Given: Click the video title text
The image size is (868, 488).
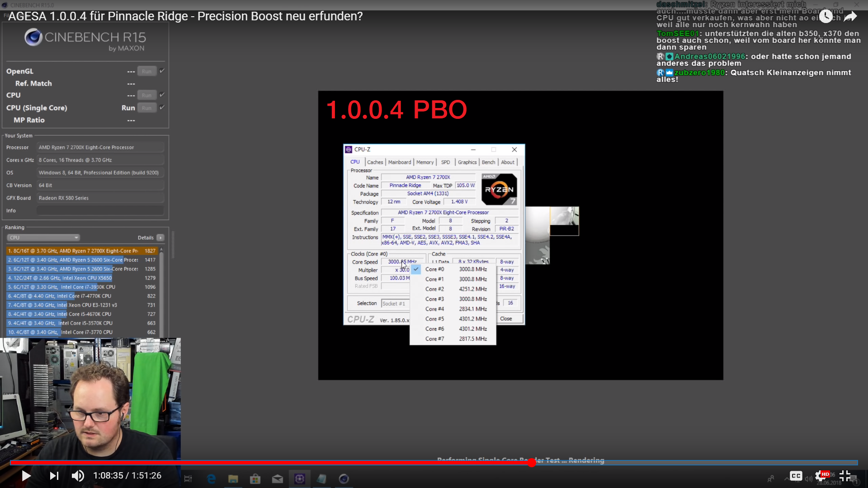Looking at the screenshot, I should pos(185,16).
